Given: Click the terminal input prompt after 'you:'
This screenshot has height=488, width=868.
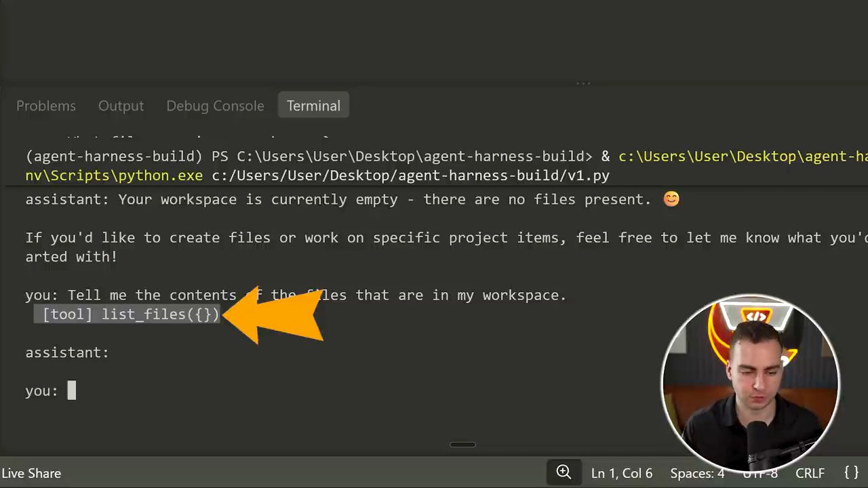Looking at the screenshot, I should click(x=72, y=390).
